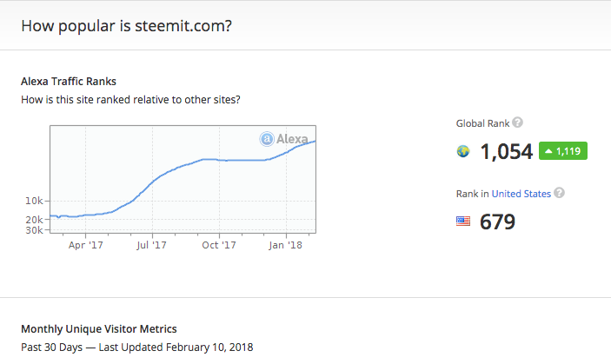Click the US rank number 679
Screen dimensions: 611x364
497,222
